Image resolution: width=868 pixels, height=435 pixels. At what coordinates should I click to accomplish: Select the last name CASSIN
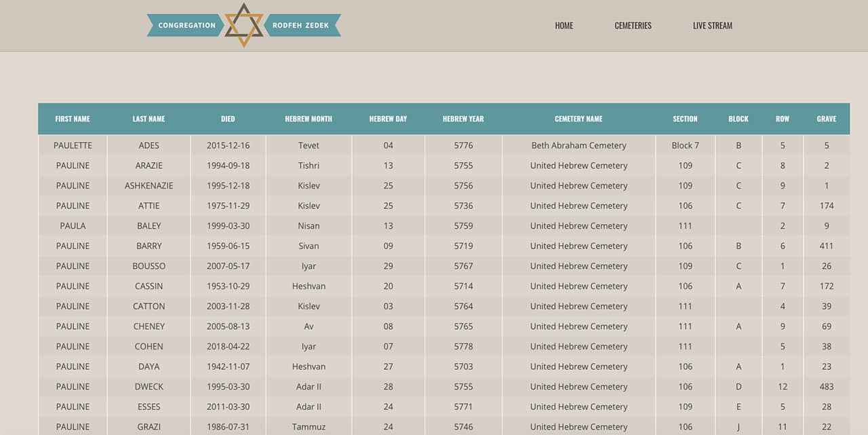(149, 286)
